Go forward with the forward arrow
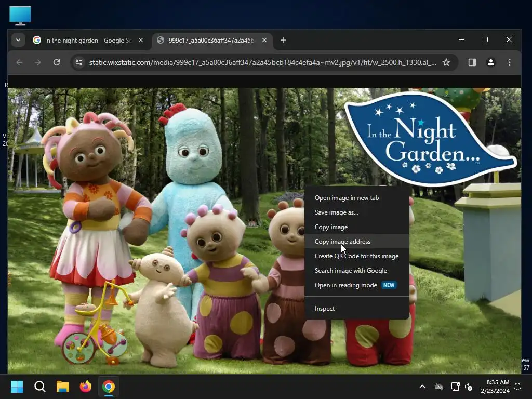 [x=37, y=62]
